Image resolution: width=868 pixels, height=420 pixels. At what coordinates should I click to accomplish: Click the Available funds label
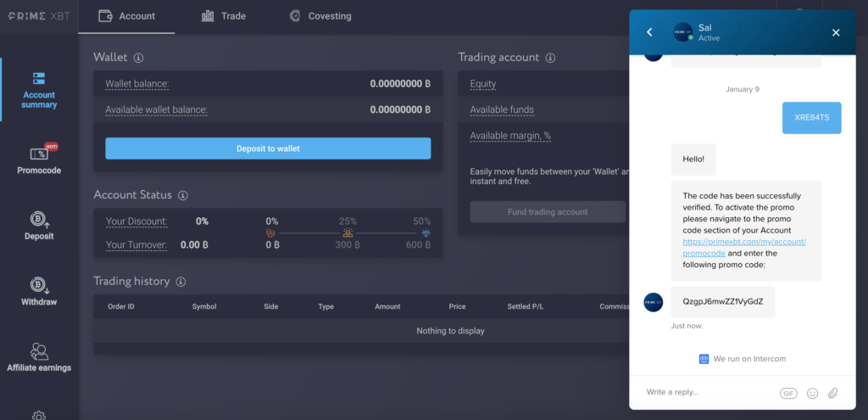tap(502, 109)
